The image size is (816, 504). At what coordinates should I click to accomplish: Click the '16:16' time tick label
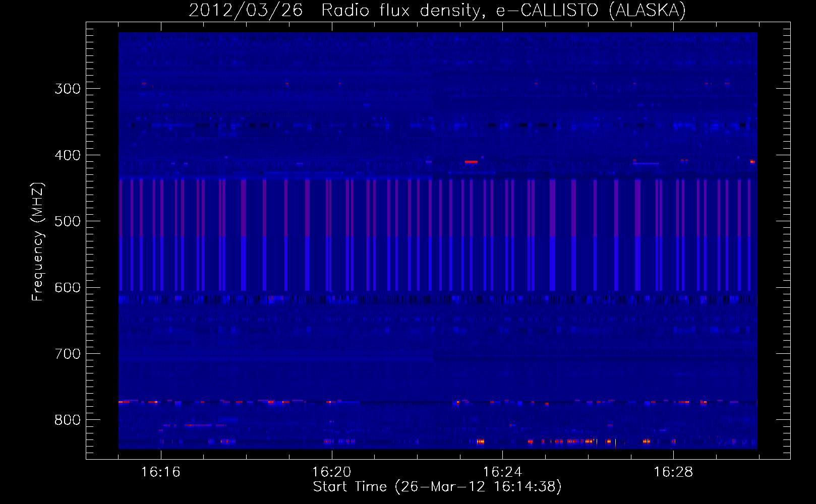pos(161,472)
